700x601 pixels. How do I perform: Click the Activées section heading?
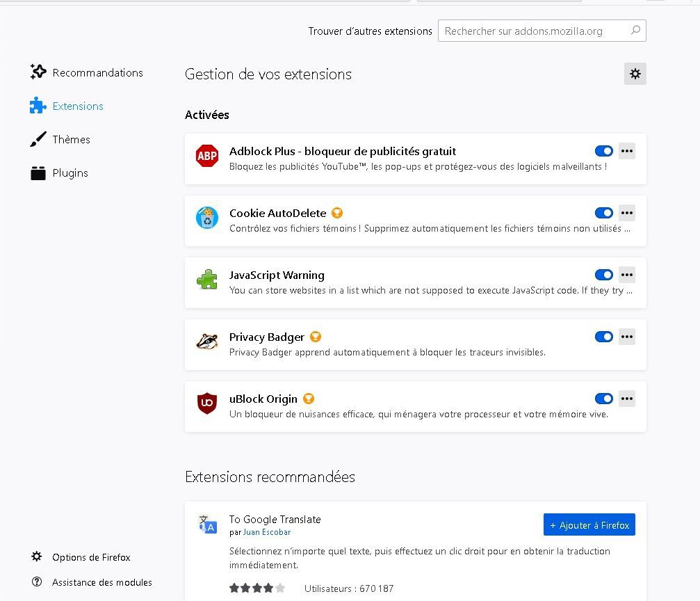207,115
